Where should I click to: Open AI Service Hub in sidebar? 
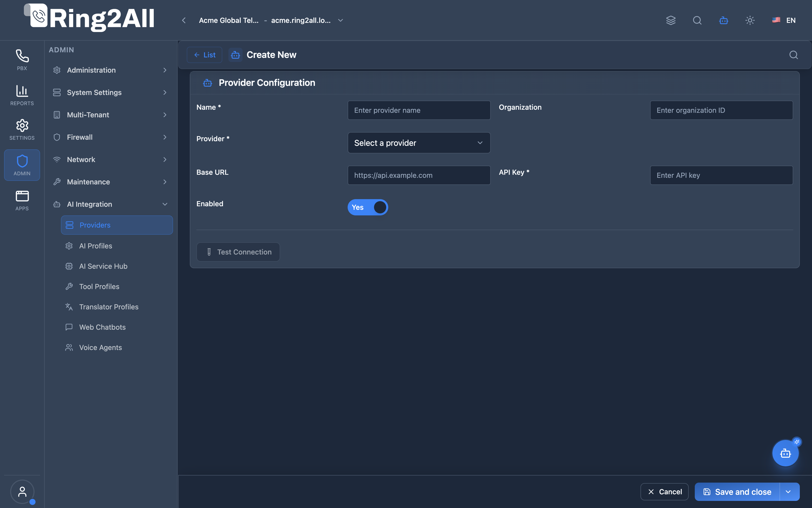tap(117, 266)
